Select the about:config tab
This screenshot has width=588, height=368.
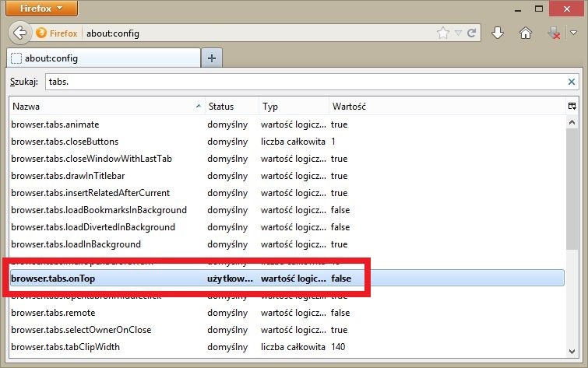click(104, 58)
